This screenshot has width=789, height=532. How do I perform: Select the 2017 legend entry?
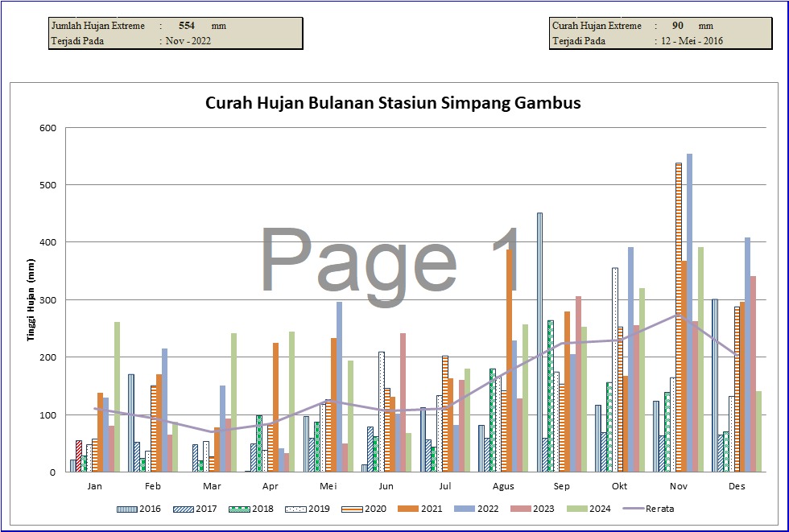(184, 509)
